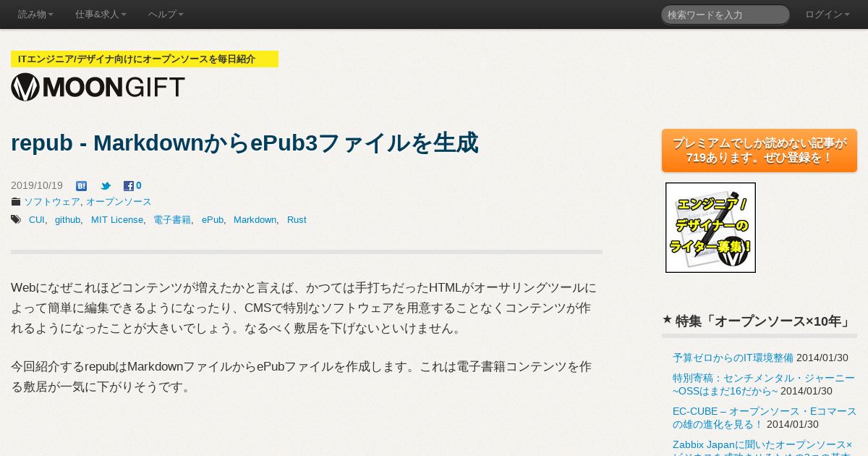The width and height of the screenshot is (868, 456).
Task: Click the yellow ITエンジニア/デザイナ向け tagline banner
Action: click(145, 59)
